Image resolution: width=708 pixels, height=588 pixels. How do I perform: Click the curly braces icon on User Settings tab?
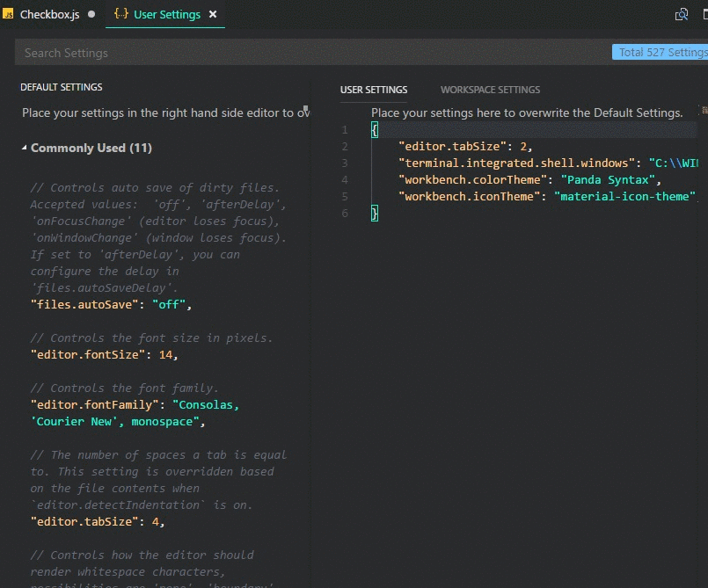coord(121,15)
